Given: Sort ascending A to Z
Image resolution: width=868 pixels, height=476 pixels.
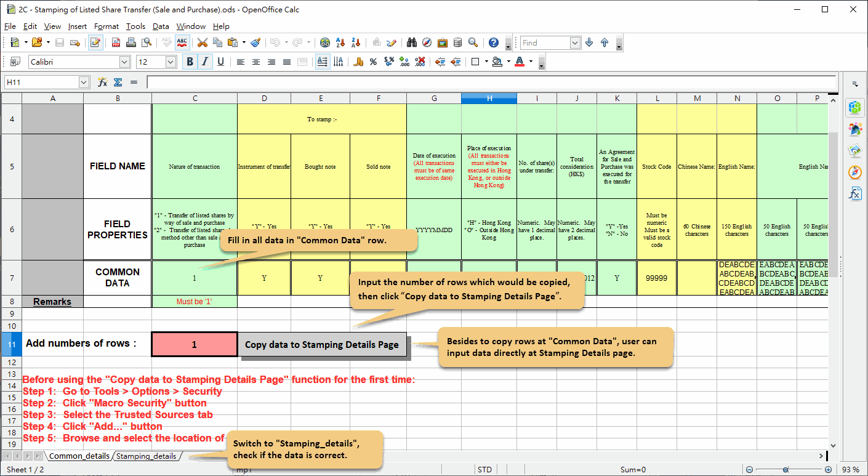Looking at the screenshot, I should point(340,42).
